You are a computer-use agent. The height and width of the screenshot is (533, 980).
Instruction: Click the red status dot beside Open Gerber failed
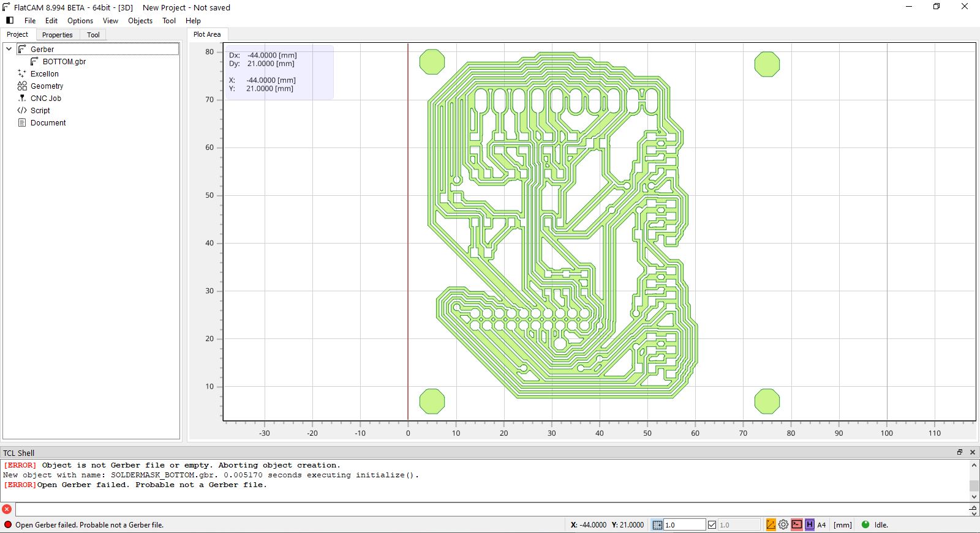coord(7,524)
